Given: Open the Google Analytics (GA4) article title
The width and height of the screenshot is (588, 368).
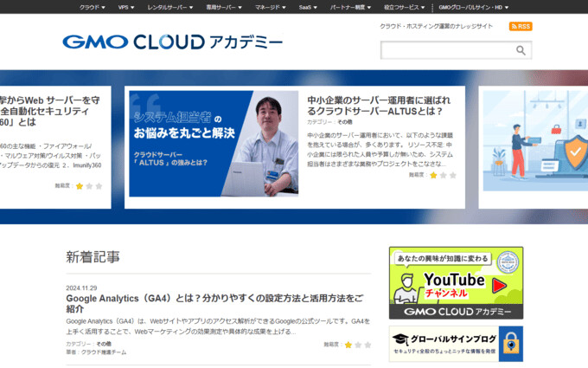Looking at the screenshot, I should tap(214, 303).
